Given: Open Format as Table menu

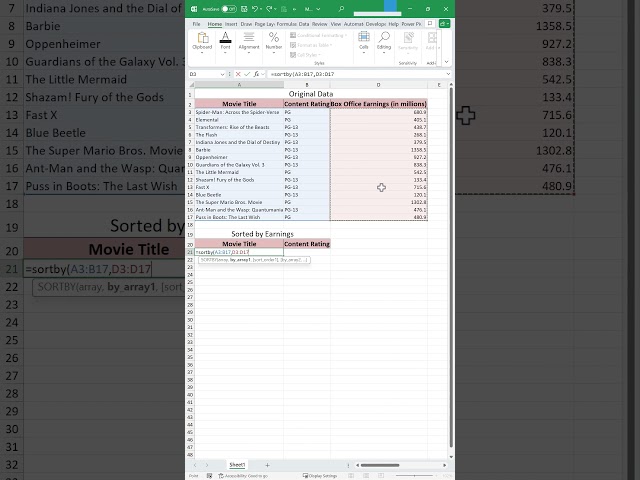Looking at the screenshot, I should coord(311,45).
